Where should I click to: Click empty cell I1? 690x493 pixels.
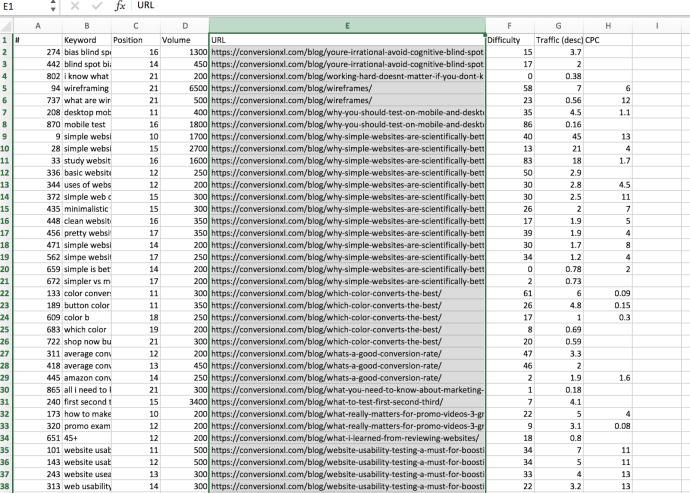pos(657,40)
